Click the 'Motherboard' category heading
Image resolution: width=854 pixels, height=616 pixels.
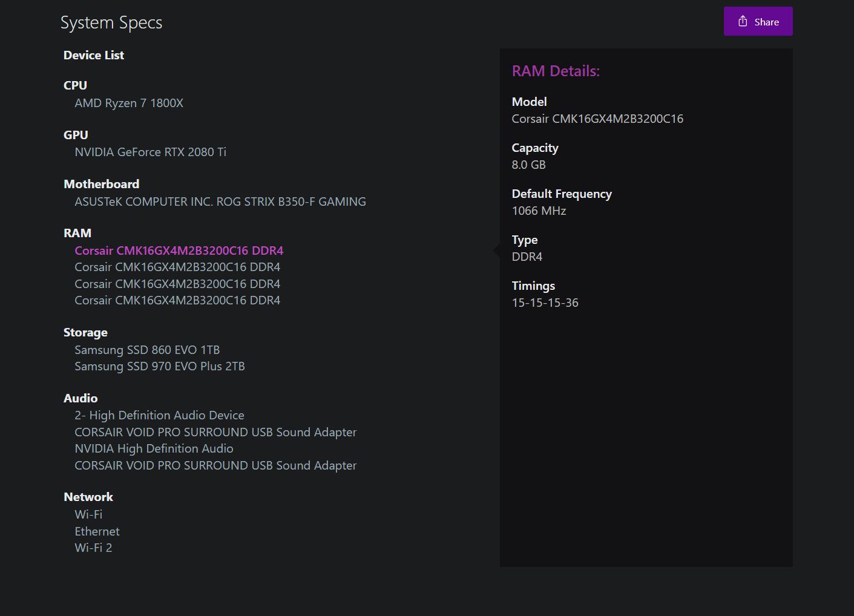(101, 185)
